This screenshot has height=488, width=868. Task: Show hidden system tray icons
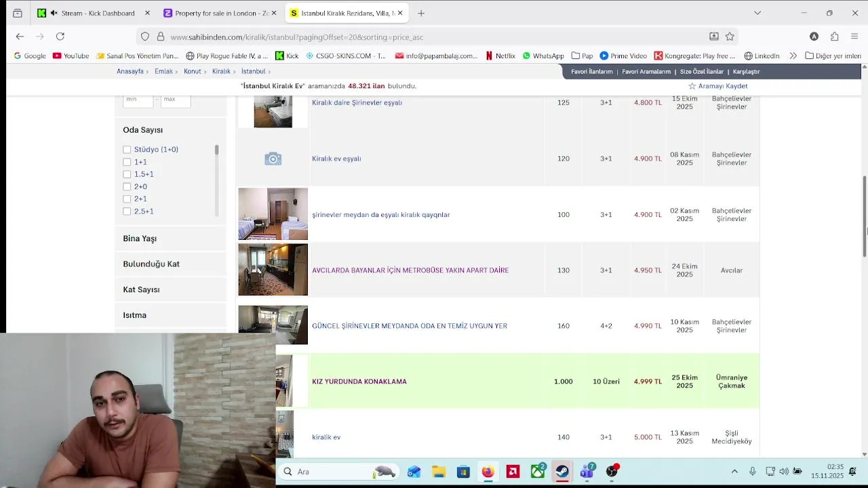734,472
